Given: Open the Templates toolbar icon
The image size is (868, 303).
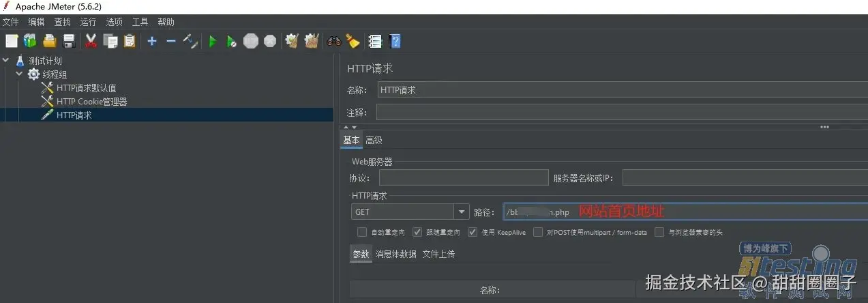Looking at the screenshot, I should [30, 42].
